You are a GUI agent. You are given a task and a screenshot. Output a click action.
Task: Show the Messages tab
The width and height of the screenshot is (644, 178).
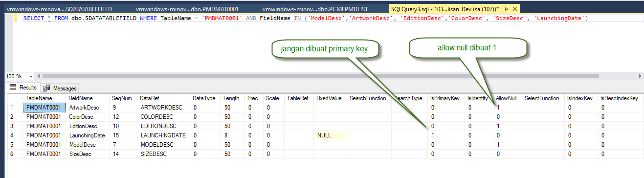(60, 88)
